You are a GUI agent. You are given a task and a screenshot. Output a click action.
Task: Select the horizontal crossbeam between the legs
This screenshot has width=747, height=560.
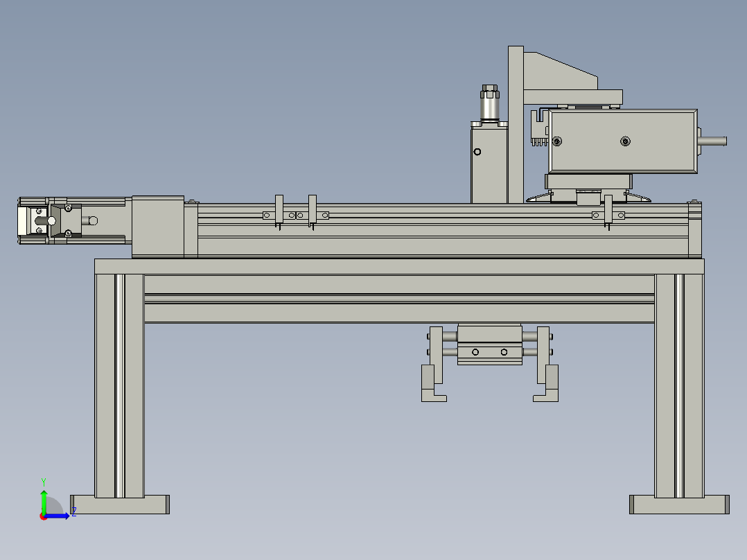[399, 299]
